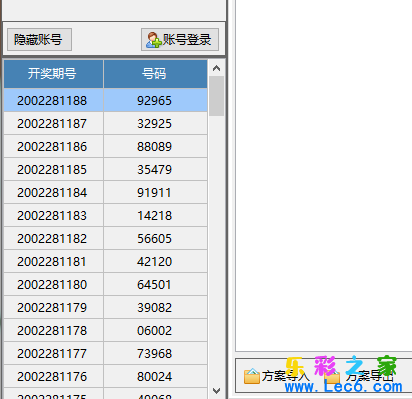This screenshot has width=412, height=399.
Task: Select row 2002281188
Action: [x=106, y=100]
